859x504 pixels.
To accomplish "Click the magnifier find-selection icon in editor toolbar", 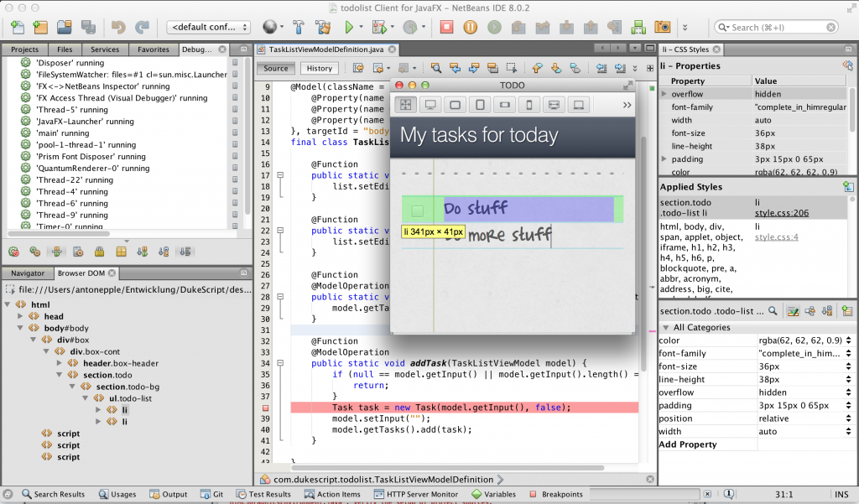I will [436, 68].
